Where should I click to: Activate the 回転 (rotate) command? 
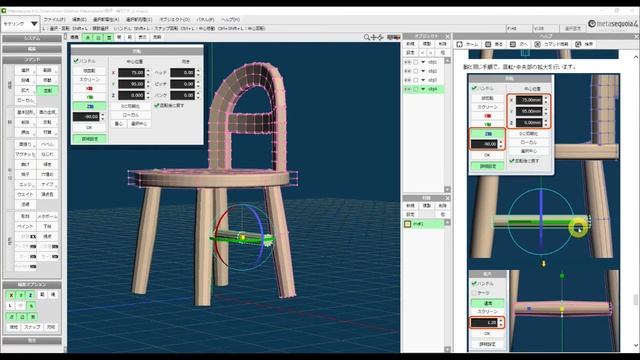[47, 90]
